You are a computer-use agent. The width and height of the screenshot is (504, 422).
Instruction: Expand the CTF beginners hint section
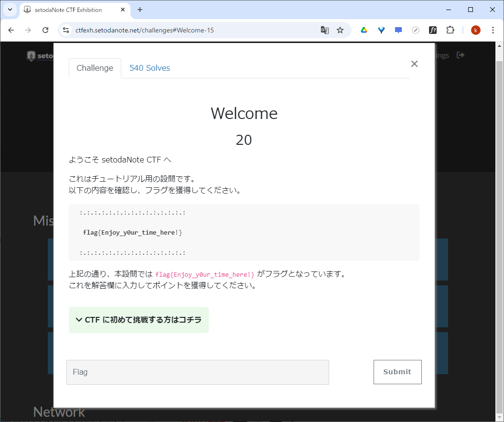click(139, 320)
